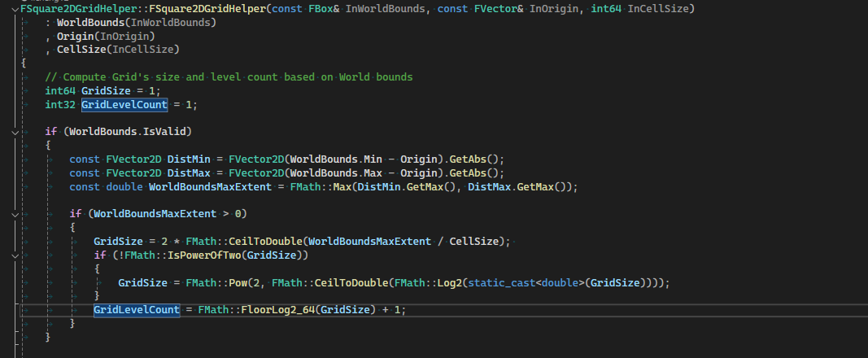Image resolution: width=868 pixels, height=358 pixels.
Task: Click the Pow function name
Action: pyautogui.click(x=238, y=283)
